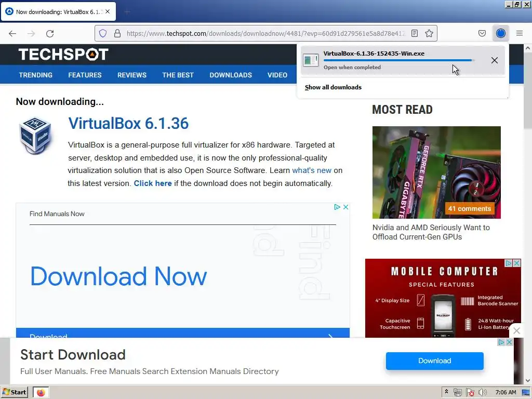532x399 pixels.
Task: Click the ad's blue Download bar
Action: pos(182,333)
